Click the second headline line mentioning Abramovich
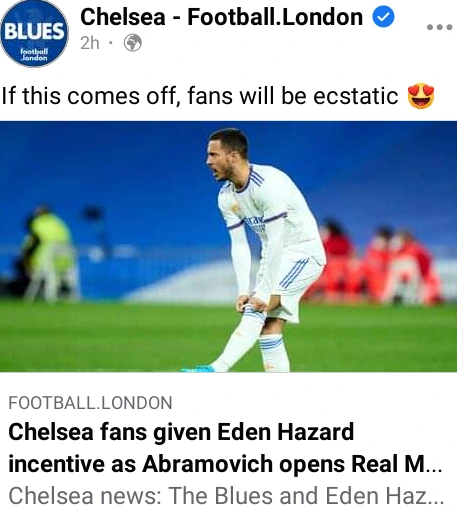This screenshot has height=509, width=457. [225, 464]
